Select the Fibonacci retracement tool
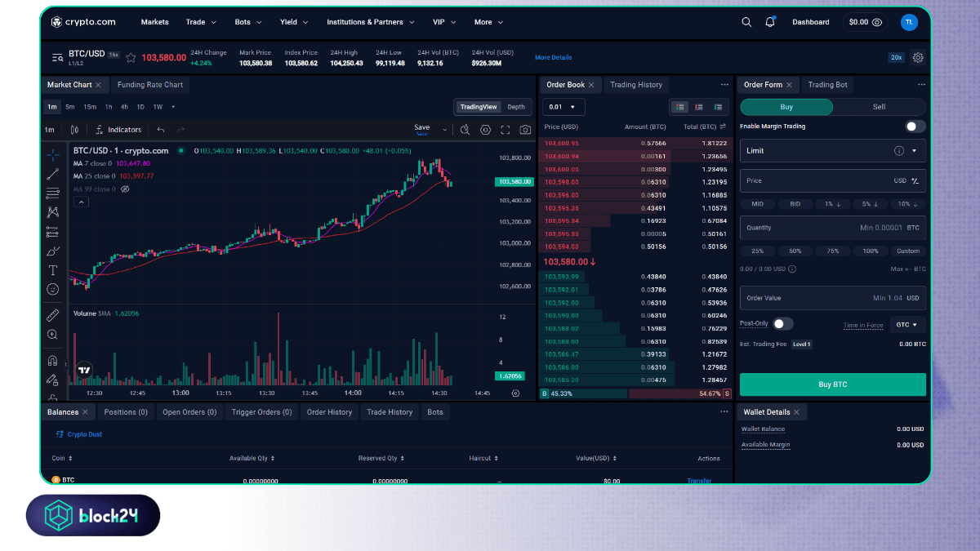This screenshot has width=980, height=551. point(53,193)
